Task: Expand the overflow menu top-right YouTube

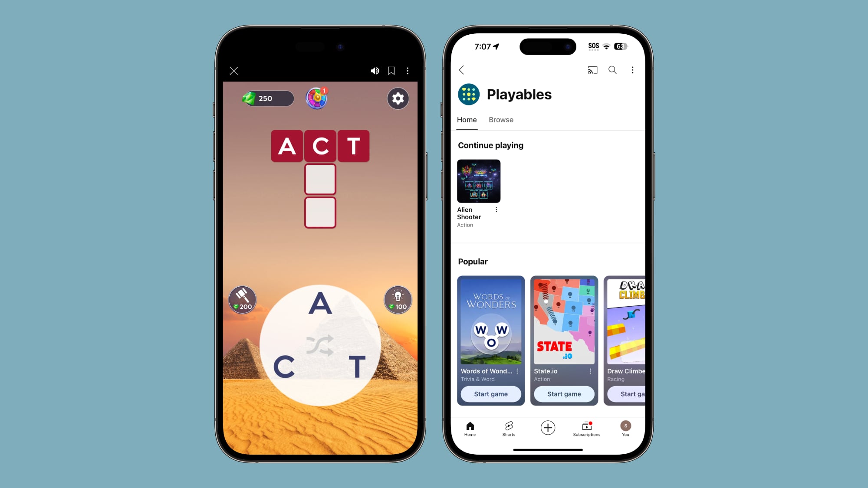Action: tap(632, 70)
